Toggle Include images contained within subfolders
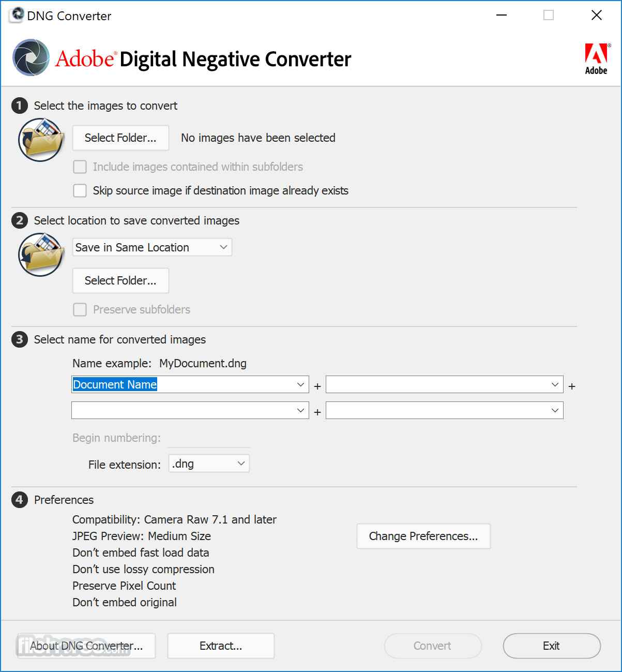This screenshot has height=672, width=622. [x=80, y=167]
